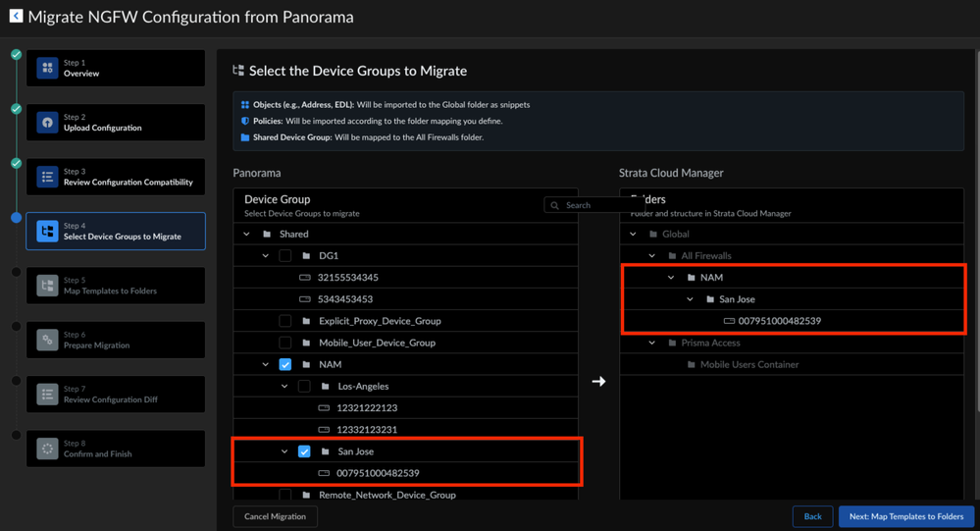Click the San Jose folder icon in Panorama tree
980x531 pixels.
[325, 451]
